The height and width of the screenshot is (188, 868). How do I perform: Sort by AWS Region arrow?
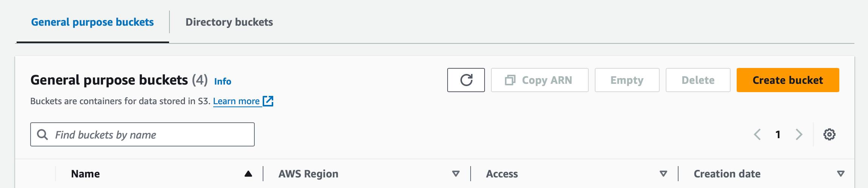[x=456, y=174]
